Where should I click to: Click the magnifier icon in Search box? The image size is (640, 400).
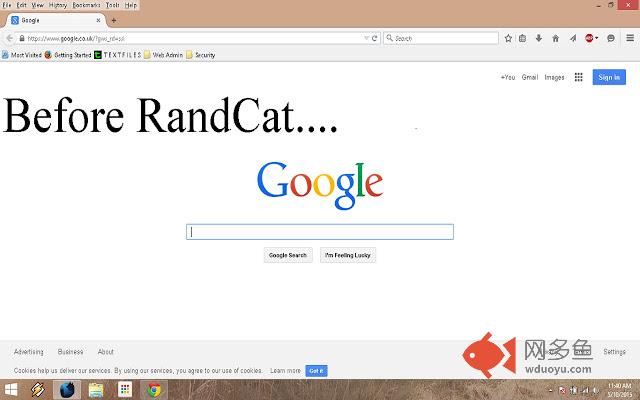(390, 38)
